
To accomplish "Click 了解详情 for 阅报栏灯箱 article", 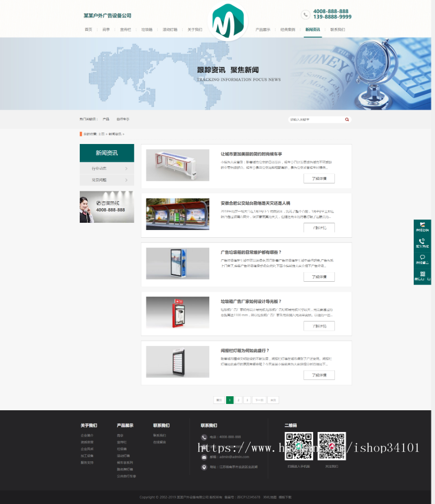I will [319, 375].
